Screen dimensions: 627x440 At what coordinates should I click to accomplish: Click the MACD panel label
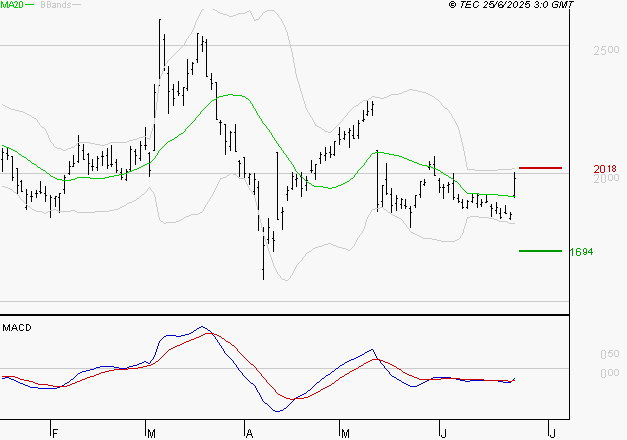coord(17,328)
